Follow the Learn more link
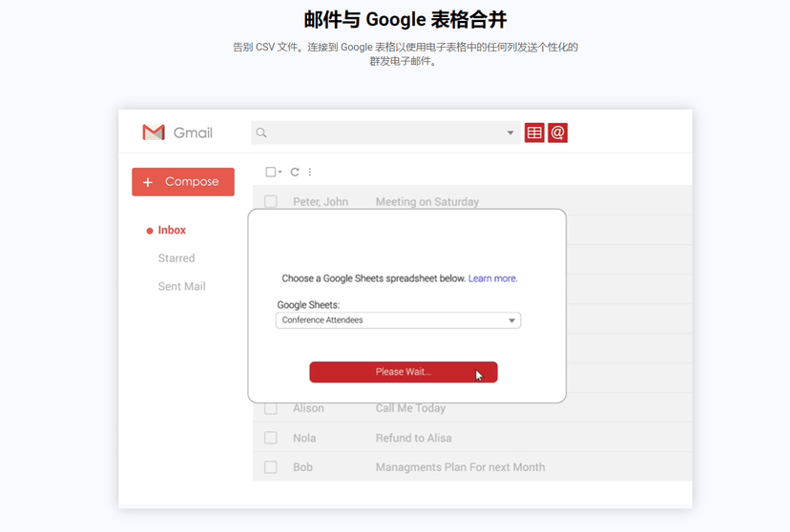 pyautogui.click(x=492, y=278)
